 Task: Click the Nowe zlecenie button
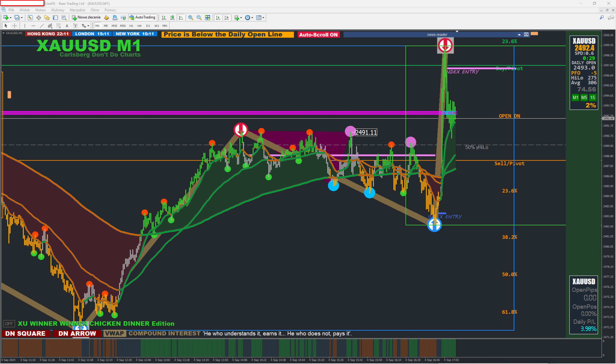pos(86,17)
